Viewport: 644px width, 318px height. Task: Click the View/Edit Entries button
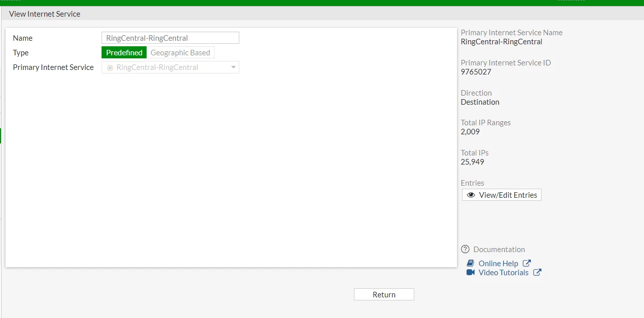502,195
